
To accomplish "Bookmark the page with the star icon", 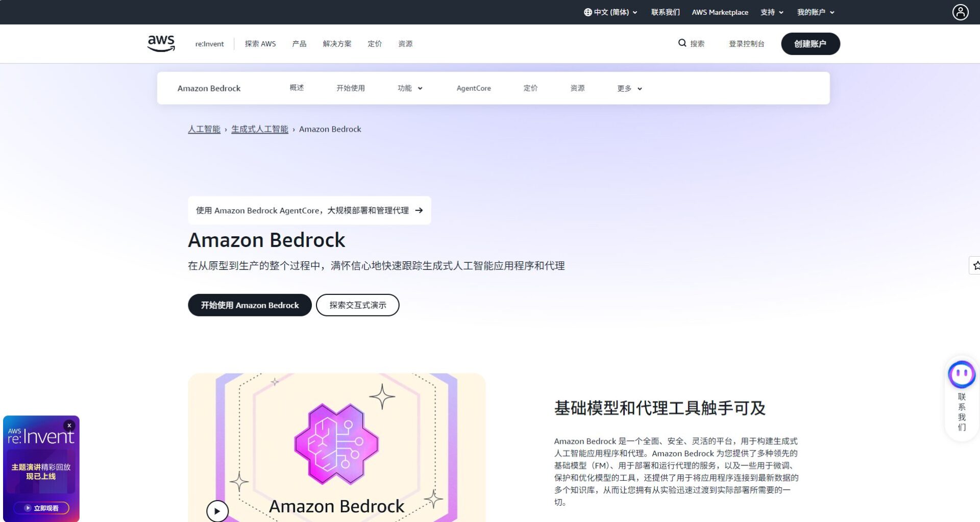I will click(x=976, y=265).
